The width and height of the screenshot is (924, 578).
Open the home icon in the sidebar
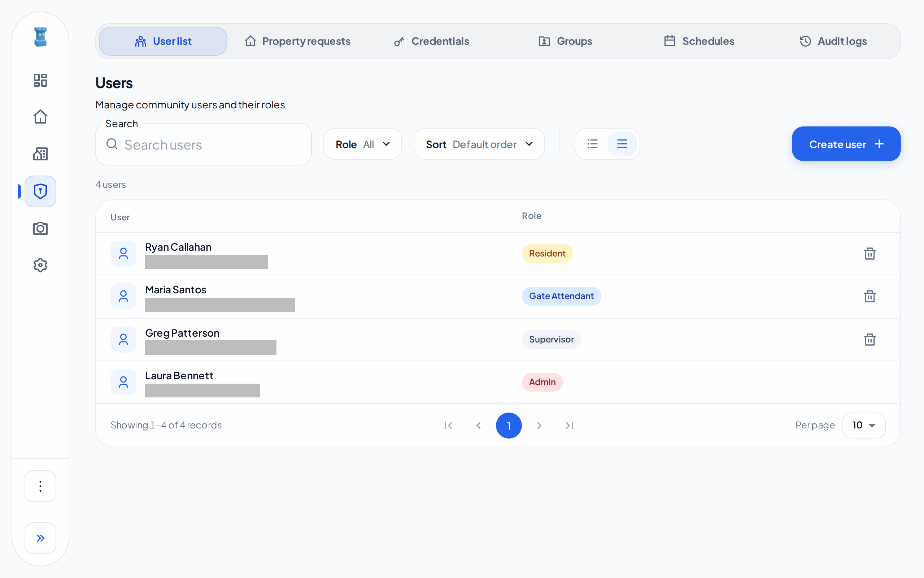click(40, 117)
